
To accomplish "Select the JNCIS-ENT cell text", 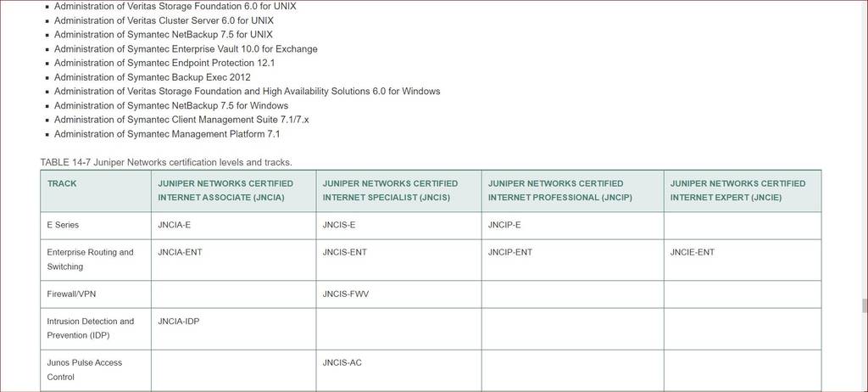I will (344, 252).
